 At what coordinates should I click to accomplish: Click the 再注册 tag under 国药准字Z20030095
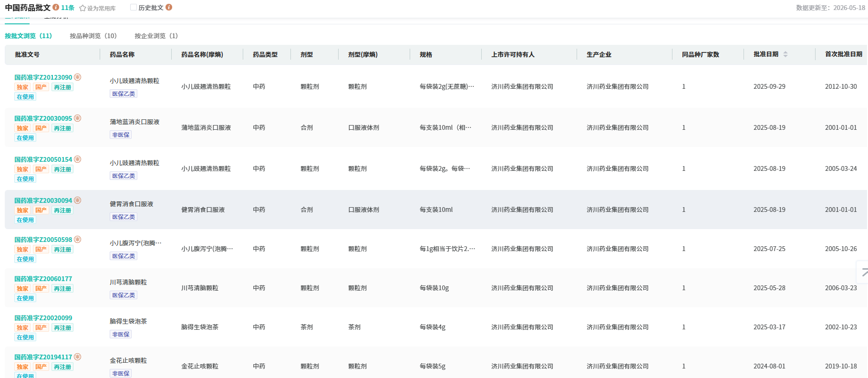click(62, 128)
